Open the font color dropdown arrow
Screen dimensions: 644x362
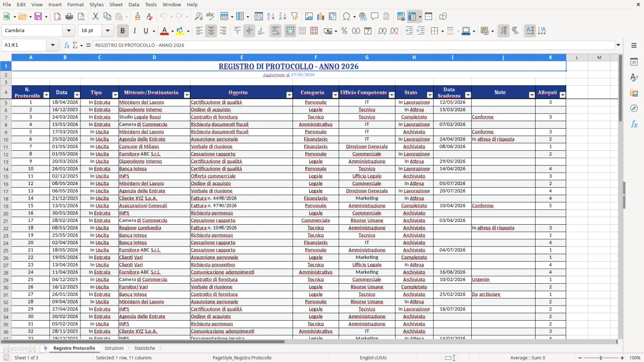172,31
